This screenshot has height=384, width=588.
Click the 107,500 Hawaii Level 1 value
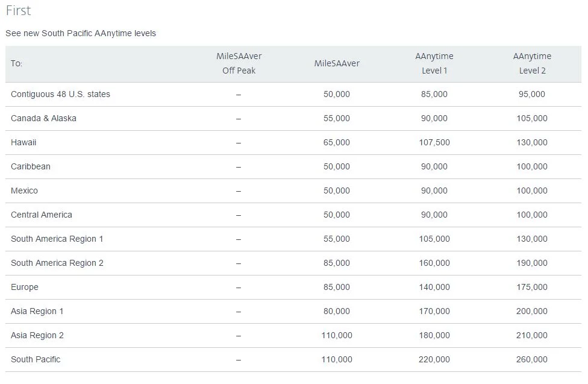(x=434, y=142)
